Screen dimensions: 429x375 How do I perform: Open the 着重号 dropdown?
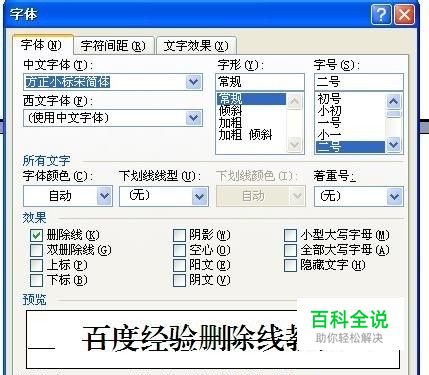pyautogui.click(x=359, y=196)
